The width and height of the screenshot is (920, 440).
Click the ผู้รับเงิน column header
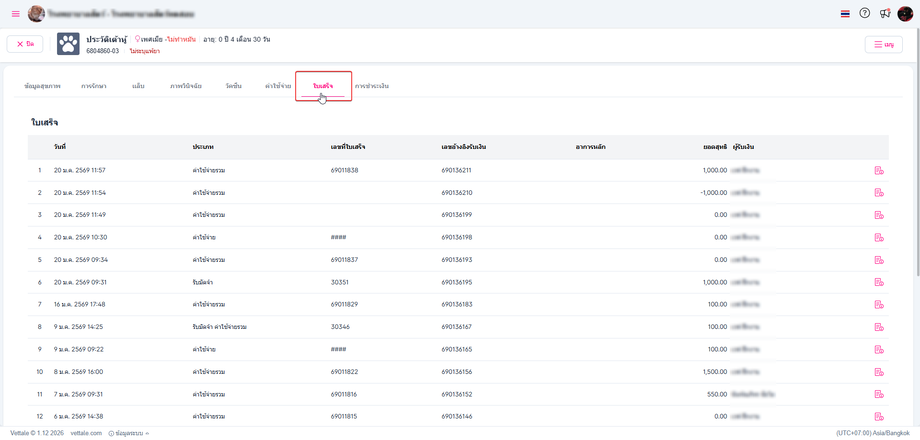[x=743, y=147]
